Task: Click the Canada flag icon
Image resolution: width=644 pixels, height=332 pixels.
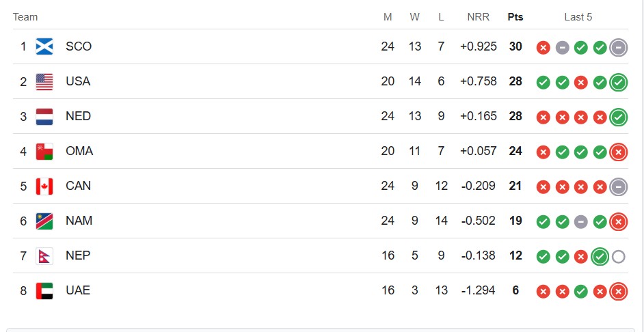Action: coord(44,186)
